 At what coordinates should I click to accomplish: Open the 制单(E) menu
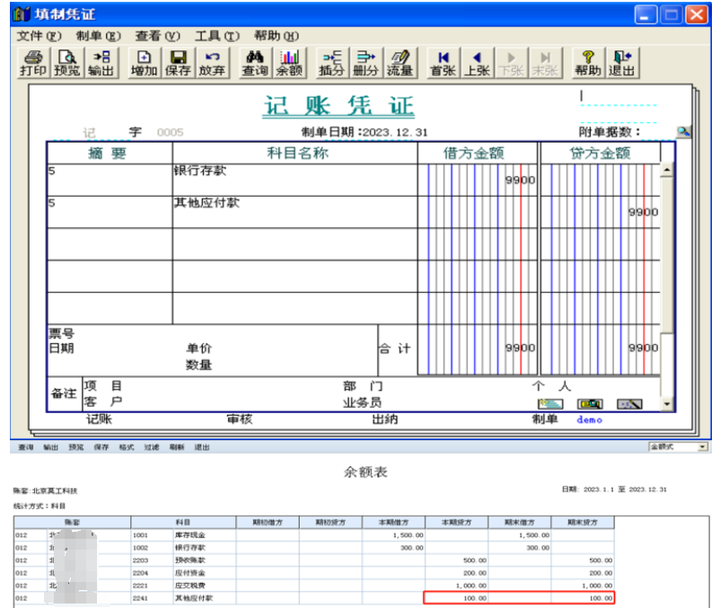pos(98,36)
